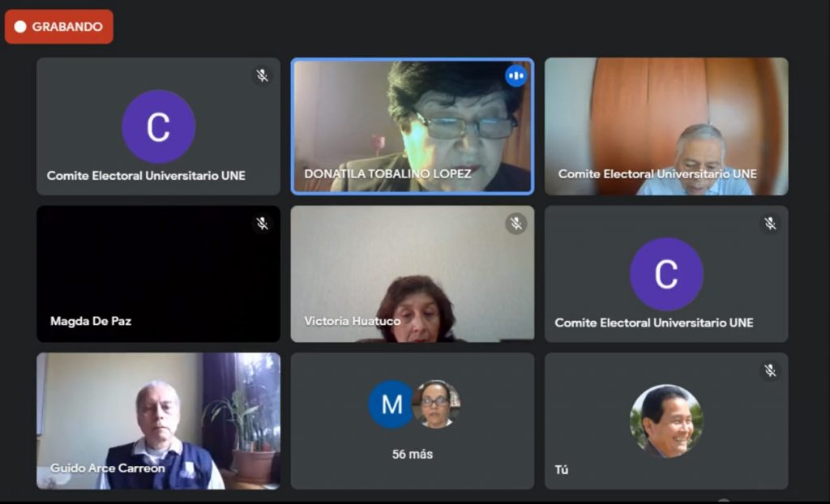Click the Guido Arce Carreon name label

[108, 468]
